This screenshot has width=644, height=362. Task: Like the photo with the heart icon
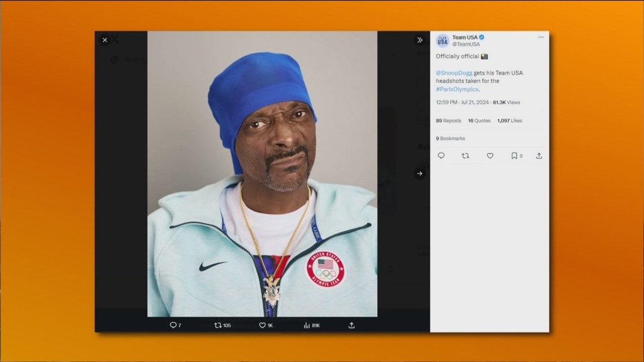click(x=262, y=325)
